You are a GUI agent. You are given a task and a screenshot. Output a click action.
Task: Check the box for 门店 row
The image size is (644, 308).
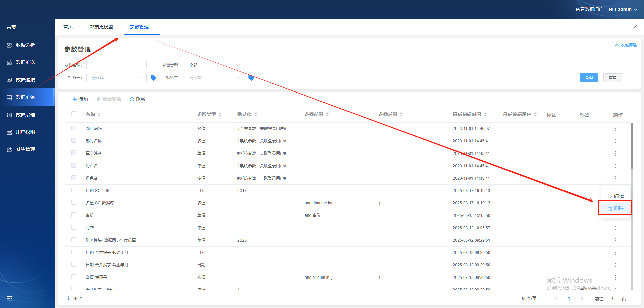74,227
